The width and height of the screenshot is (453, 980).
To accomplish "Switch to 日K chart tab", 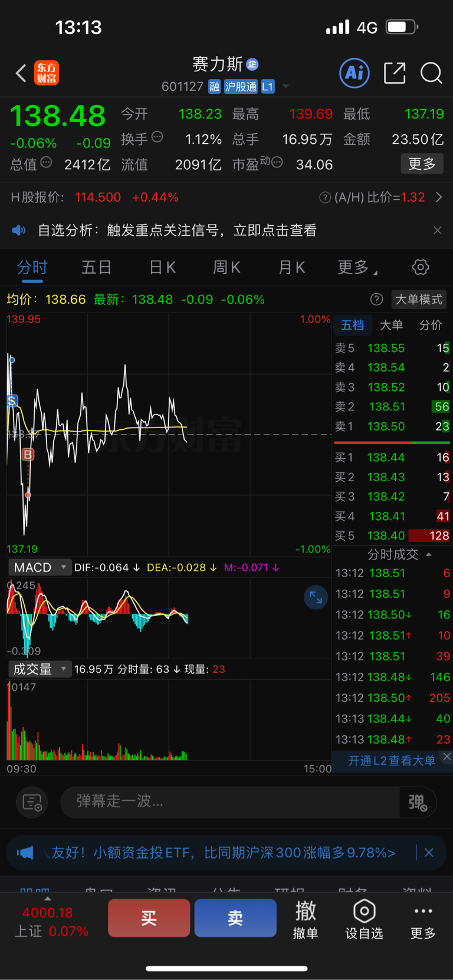I will (x=162, y=268).
